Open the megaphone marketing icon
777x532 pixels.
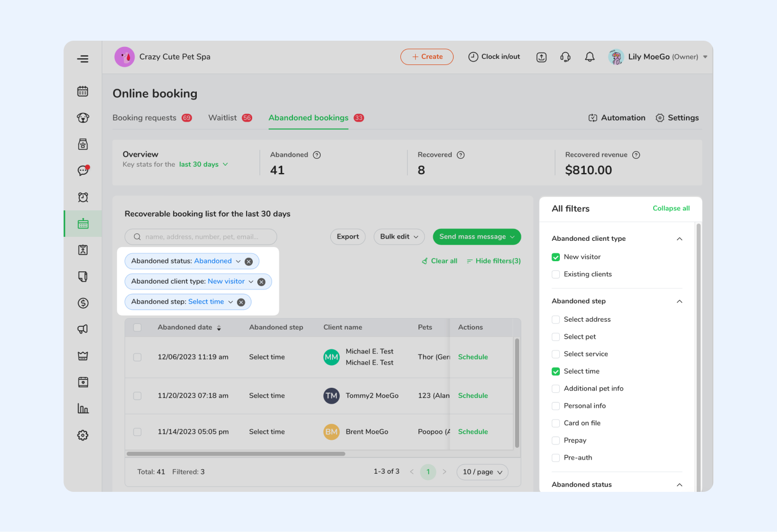tap(83, 329)
